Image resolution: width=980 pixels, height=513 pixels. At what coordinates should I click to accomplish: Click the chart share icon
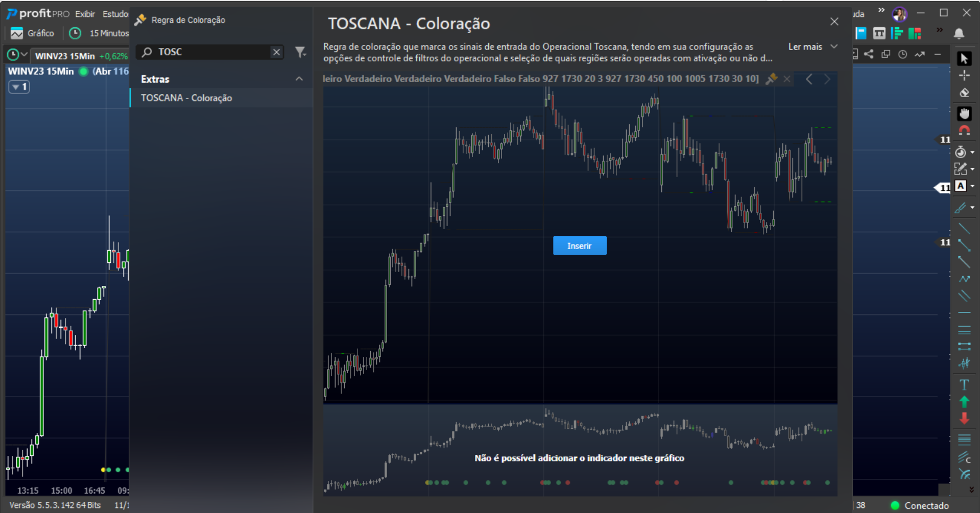(869, 54)
